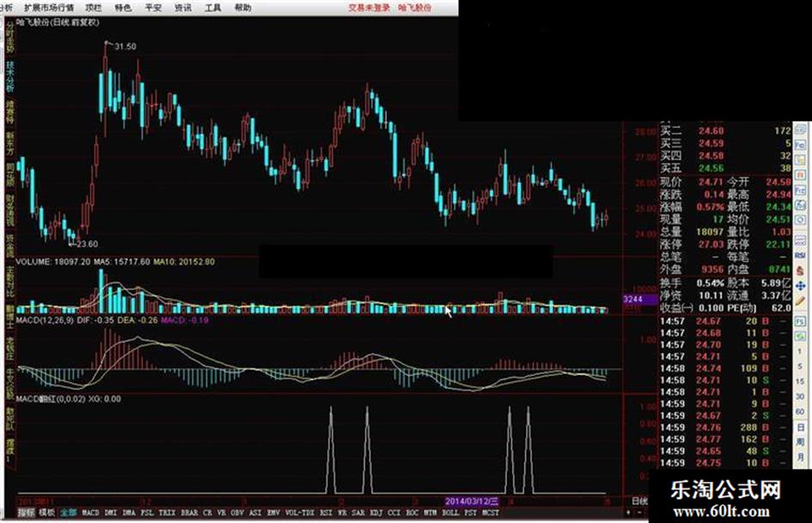Open the 资讯 menu
The height and width of the screenshot is (523, 812).
[x=183, y=8]
